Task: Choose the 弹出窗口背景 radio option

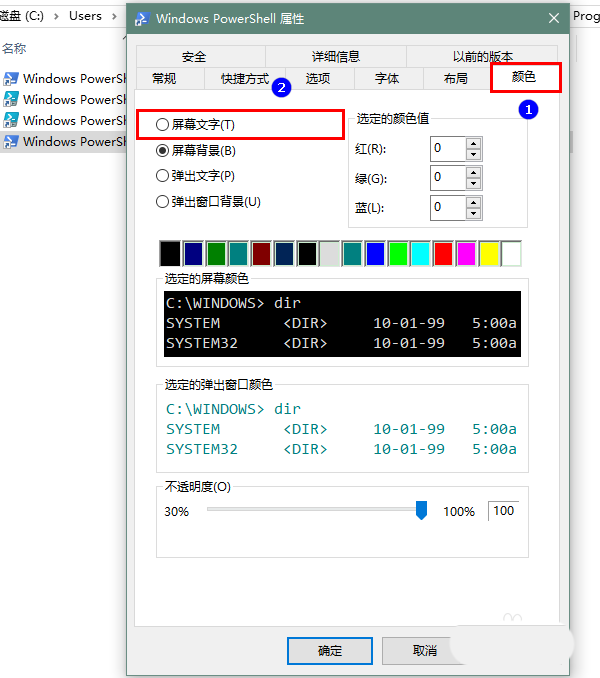Action: [x=163, y=202]
